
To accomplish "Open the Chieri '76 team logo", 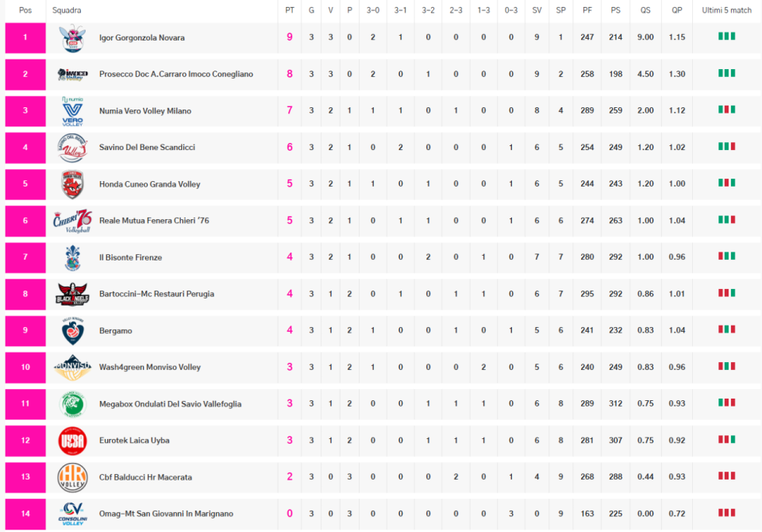I will coord(72,221).
